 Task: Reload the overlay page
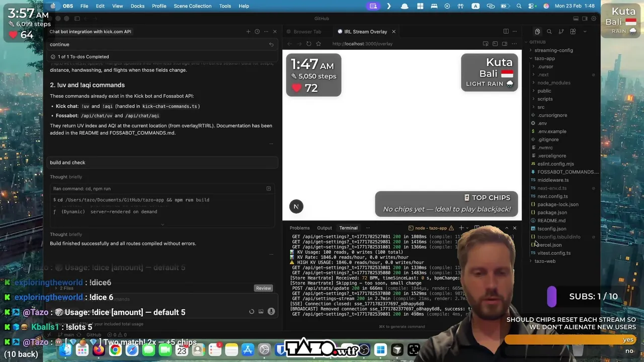[x=309, y=44]
